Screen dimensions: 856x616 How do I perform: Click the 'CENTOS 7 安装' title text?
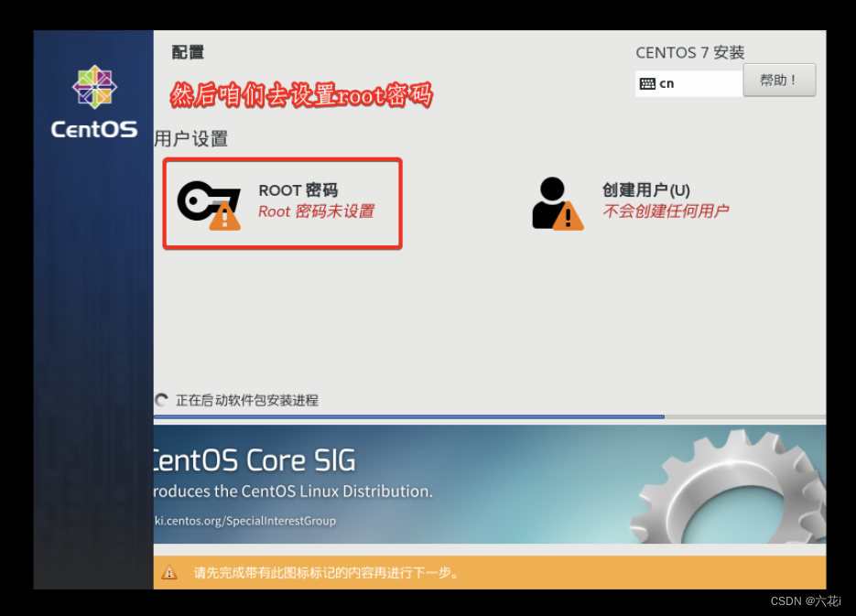point(690,52)
